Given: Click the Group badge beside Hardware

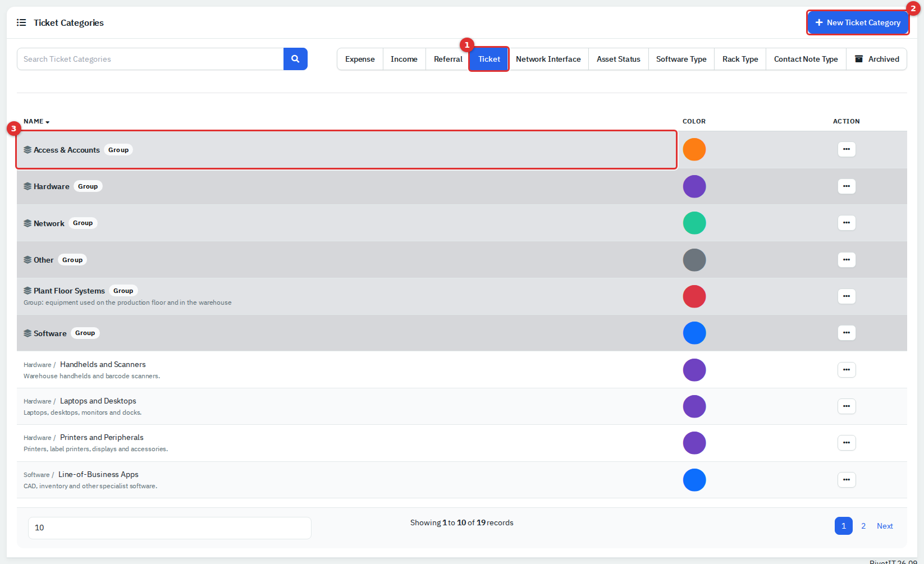Looking at the screenshot, I should pos(88,186).
